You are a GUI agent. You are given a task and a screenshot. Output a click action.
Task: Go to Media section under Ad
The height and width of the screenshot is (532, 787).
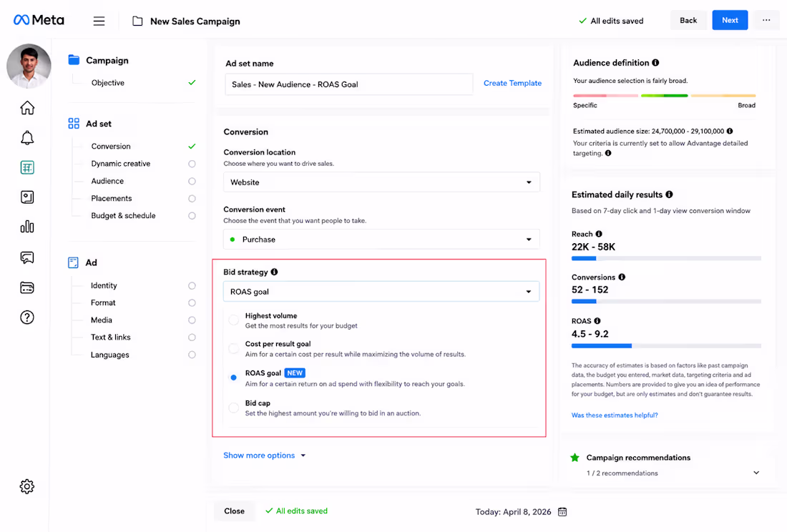pyautogui.click(x=102, y=320)
